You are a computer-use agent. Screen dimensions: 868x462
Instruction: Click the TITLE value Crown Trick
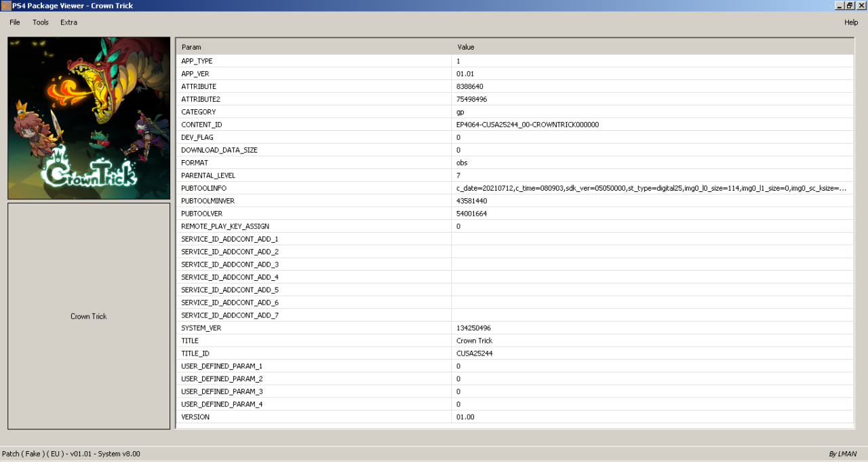[475, 341]
